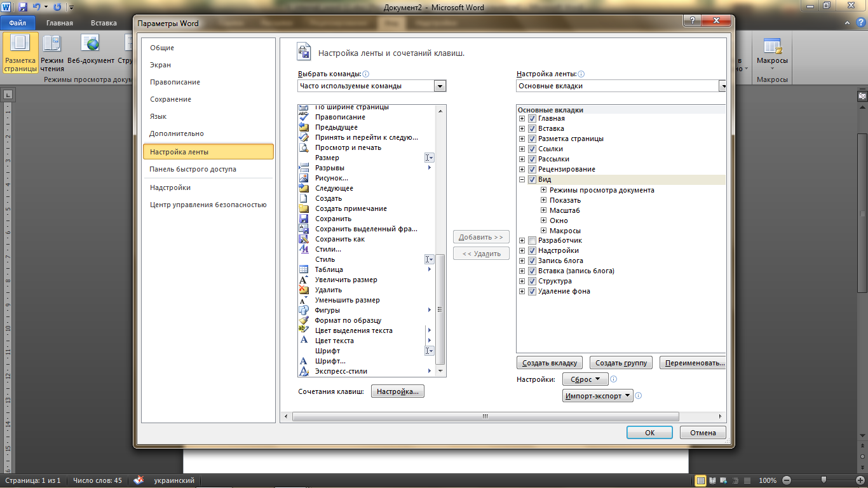The width and height of the screenshot is (868, 488).
Task: Click the zoom out minus button
Action: click(787, 480)
